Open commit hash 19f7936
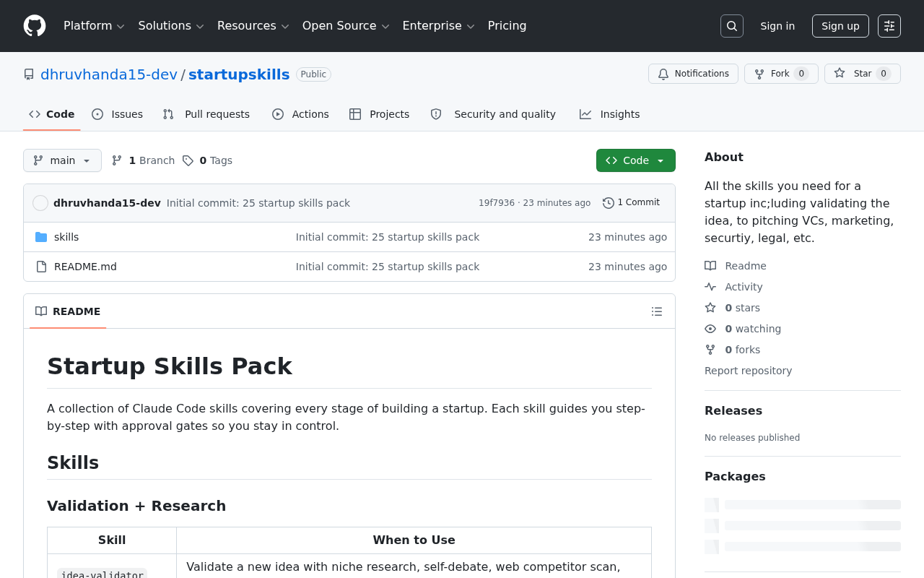 point(497,203)
